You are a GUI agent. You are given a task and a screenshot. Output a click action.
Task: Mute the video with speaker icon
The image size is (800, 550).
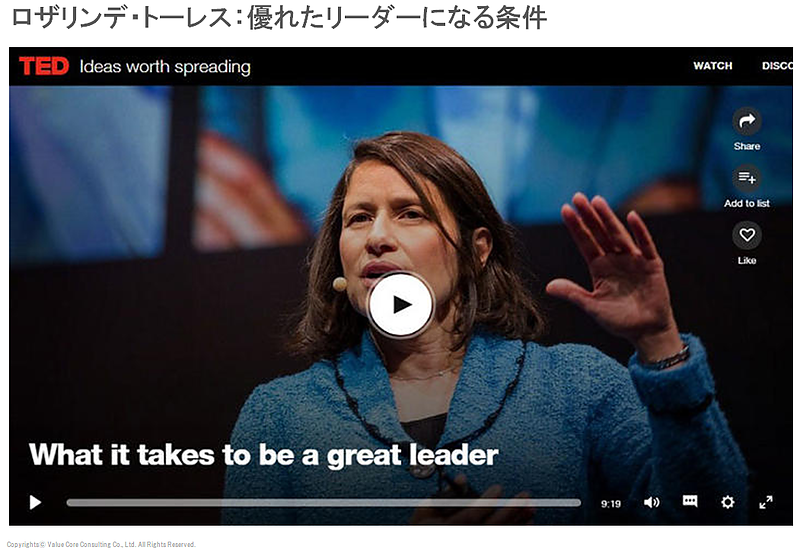652,503
